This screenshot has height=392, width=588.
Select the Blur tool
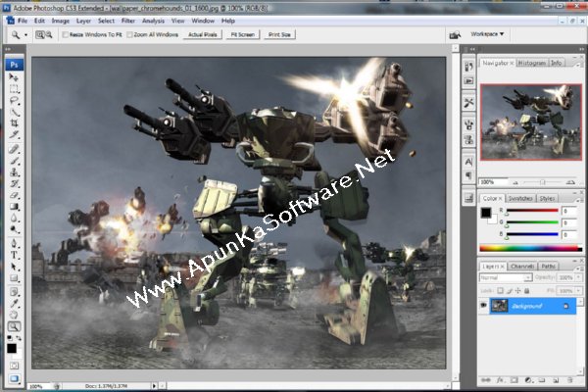[14, 218]
